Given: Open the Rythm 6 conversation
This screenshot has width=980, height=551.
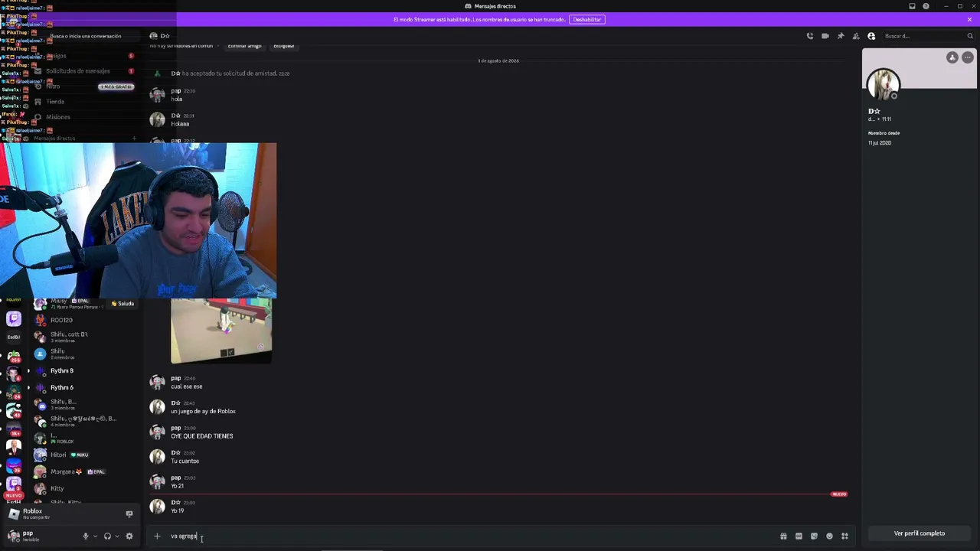Looking at the screenshot, I should (86, 387).
